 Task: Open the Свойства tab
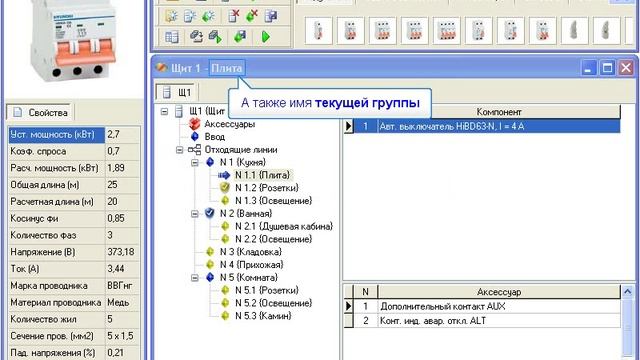pos(40,112)
